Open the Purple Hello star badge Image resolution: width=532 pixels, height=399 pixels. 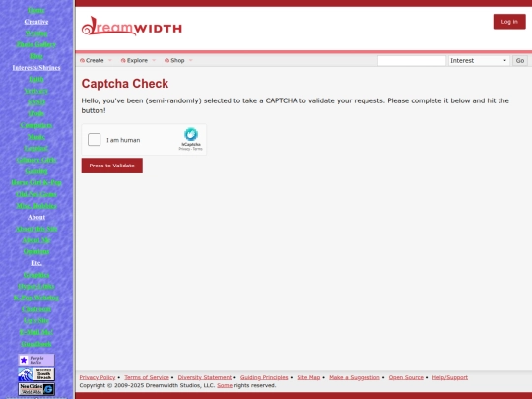coord(36,360)
